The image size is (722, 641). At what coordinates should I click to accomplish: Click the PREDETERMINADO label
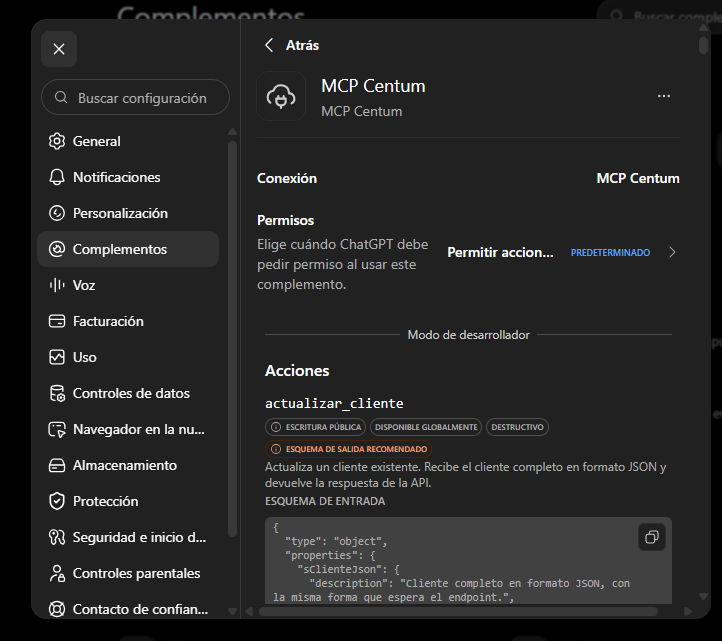click(610, 252)
